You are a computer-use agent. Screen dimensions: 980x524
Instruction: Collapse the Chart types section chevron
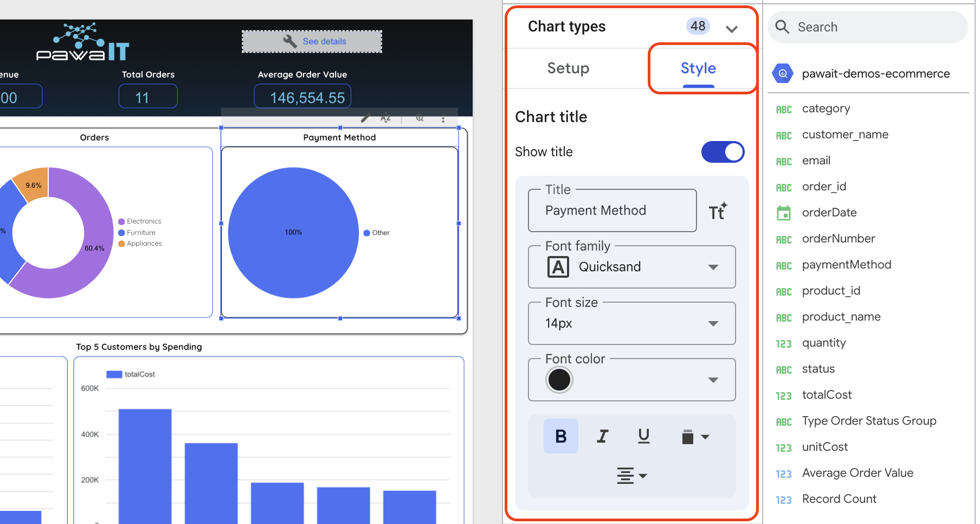point(731,29)
